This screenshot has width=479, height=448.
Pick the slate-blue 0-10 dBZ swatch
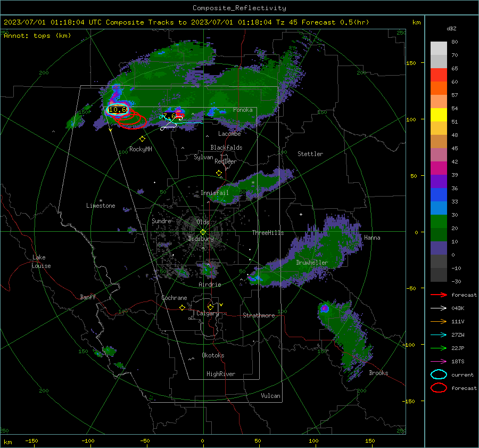click(x=439, y=248)
